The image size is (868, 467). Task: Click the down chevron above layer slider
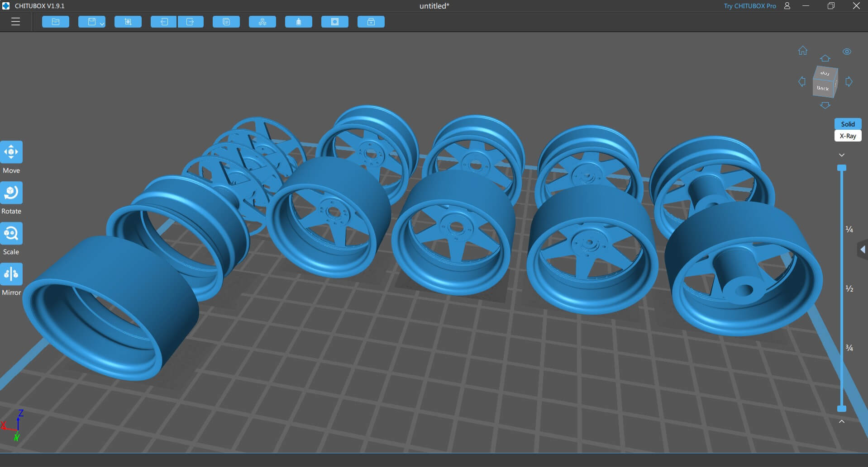click(x=842, y=155)
